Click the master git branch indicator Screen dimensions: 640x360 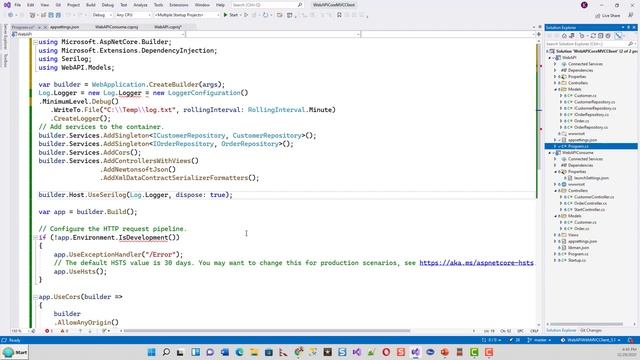[539, 340]
